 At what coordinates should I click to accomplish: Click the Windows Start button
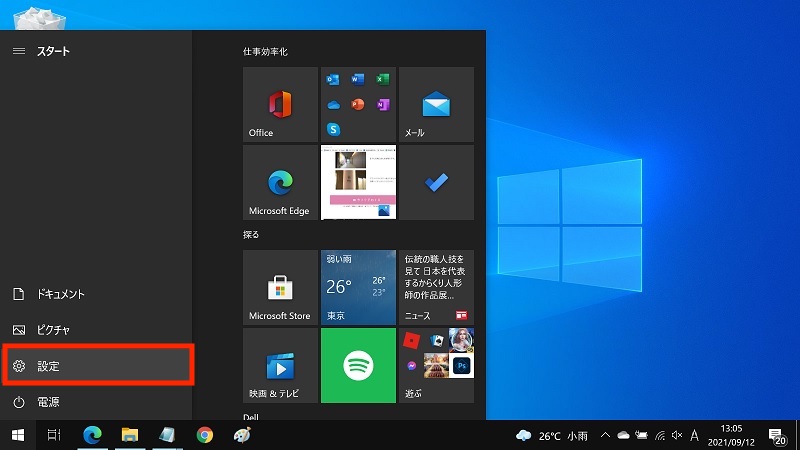point(18,435)
